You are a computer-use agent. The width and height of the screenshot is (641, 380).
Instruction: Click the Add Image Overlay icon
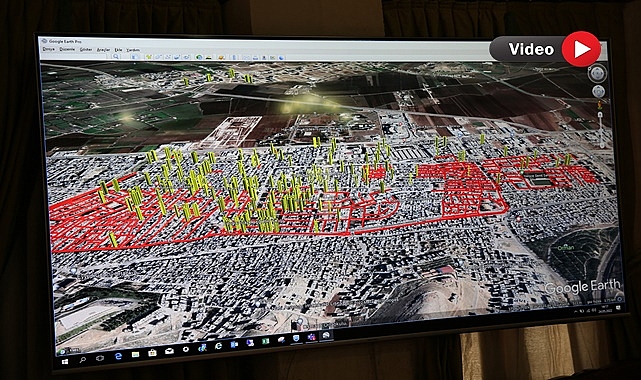pos(176,57)
